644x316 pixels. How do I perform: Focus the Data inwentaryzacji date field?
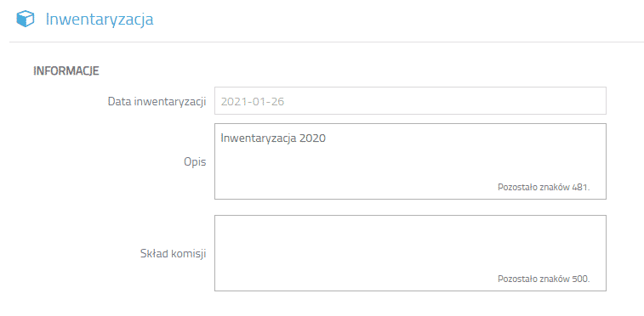(x=410, y=101)
